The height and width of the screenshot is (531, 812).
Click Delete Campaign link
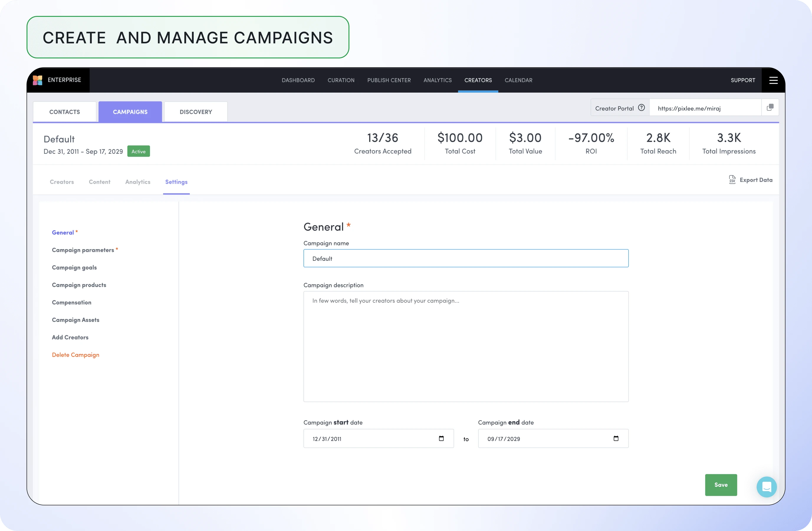(76, 354)
